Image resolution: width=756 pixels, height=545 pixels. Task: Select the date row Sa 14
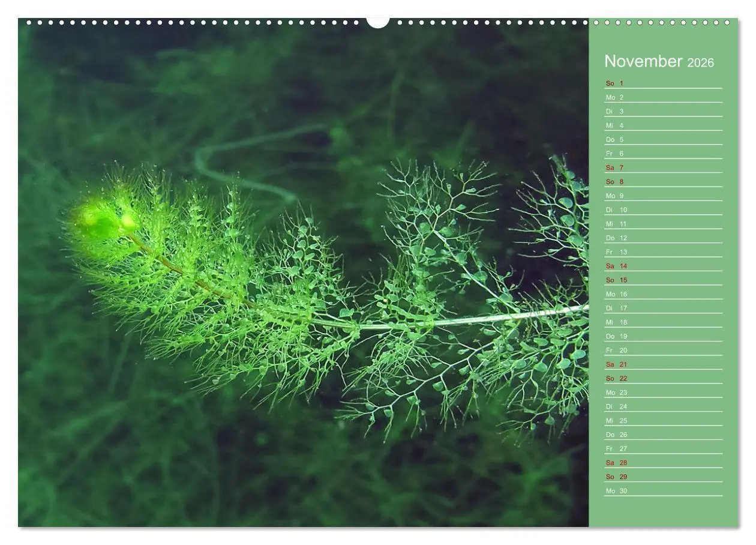click(663, 266)
